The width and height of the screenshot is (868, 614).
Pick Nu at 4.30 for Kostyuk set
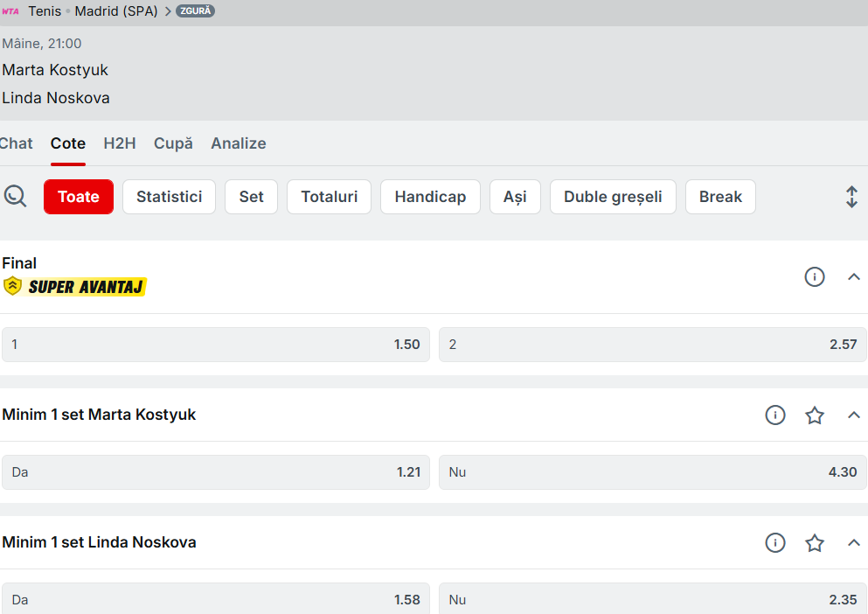point(652,472)
